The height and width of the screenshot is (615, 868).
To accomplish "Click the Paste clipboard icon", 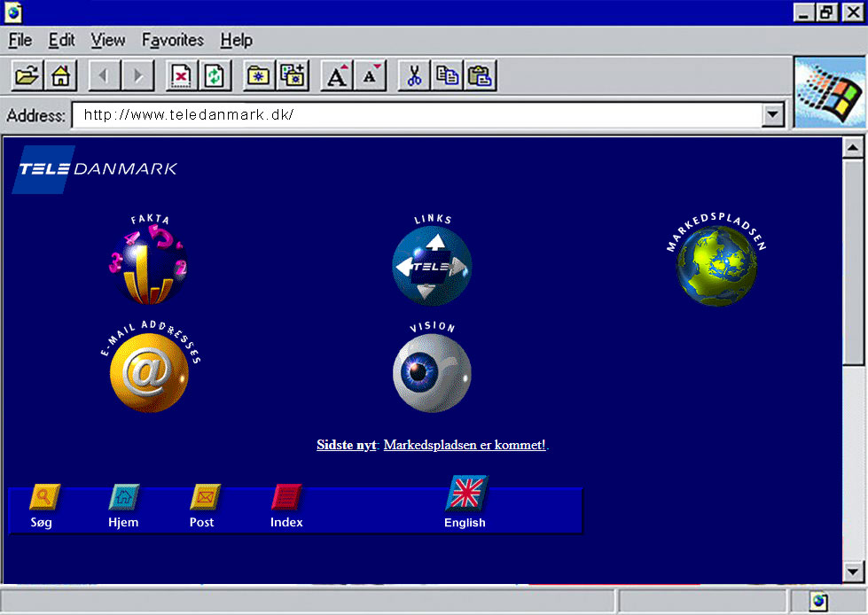I will click(480, 75).
